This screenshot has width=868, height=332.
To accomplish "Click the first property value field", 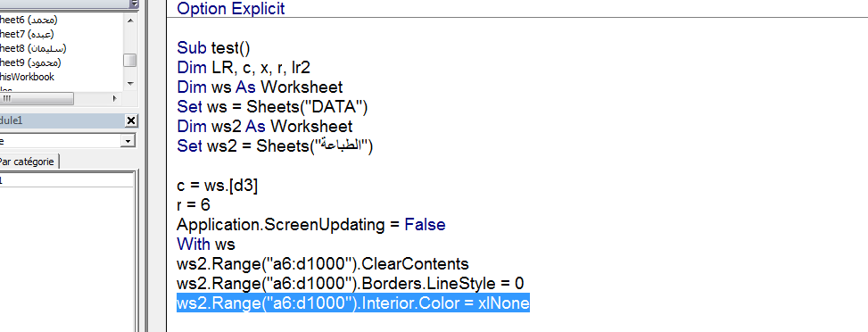I will 66,180.
